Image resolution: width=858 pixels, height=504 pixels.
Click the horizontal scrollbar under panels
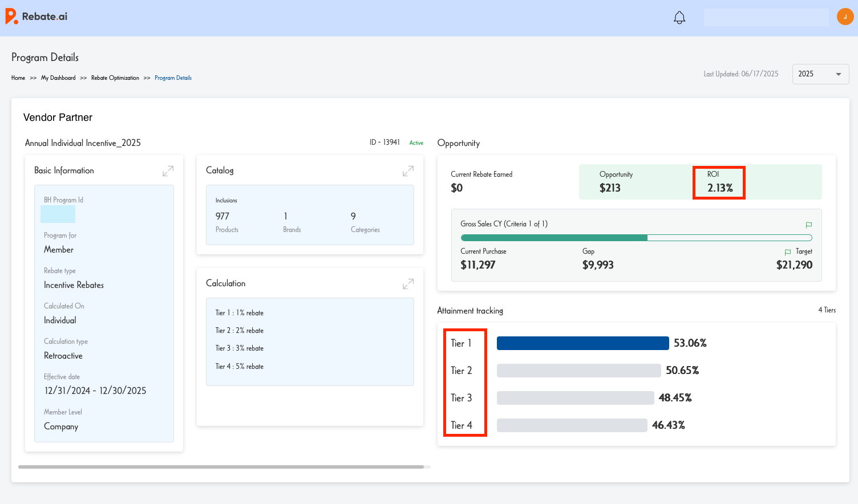(x=221, y=467)
